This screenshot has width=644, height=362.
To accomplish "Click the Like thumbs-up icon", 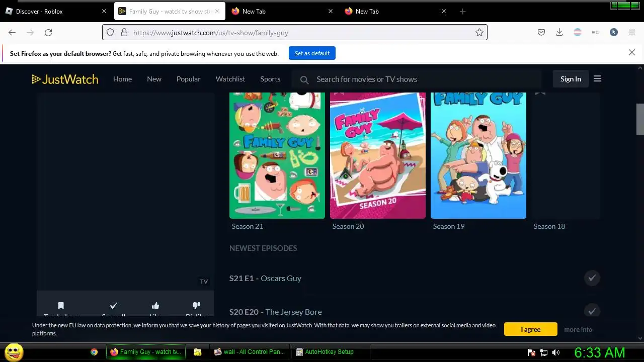I will coord(155,306).
